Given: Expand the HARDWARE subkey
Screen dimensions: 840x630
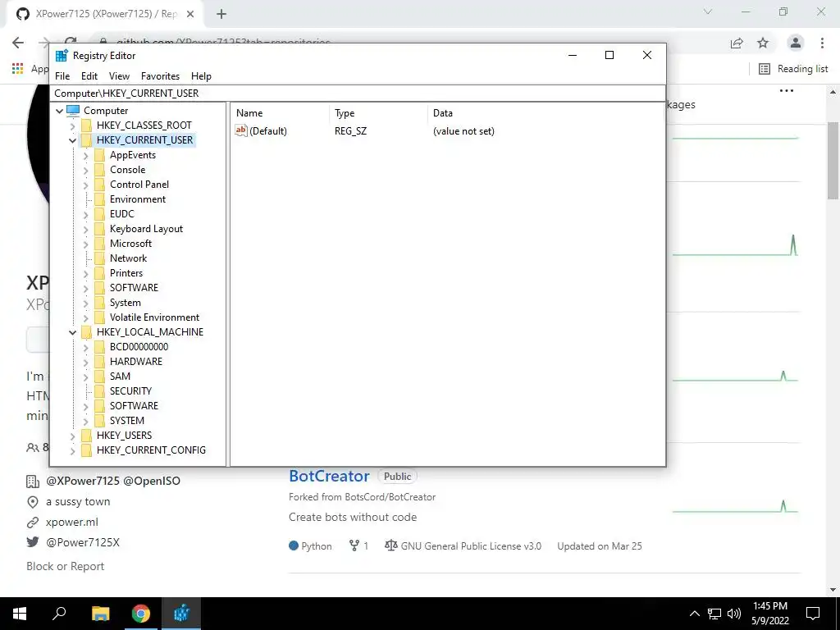Looking at the screenshot, I should 85,362.
